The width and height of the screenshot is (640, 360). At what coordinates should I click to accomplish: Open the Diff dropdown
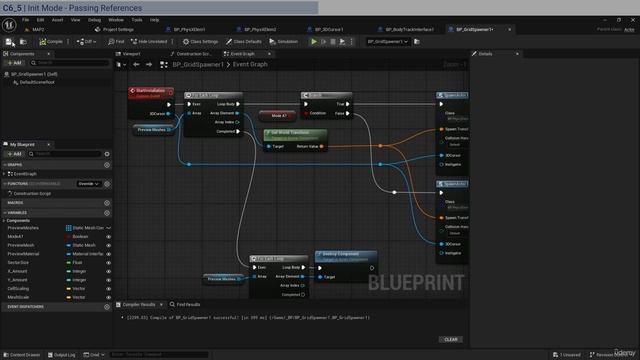pos(86,42)
